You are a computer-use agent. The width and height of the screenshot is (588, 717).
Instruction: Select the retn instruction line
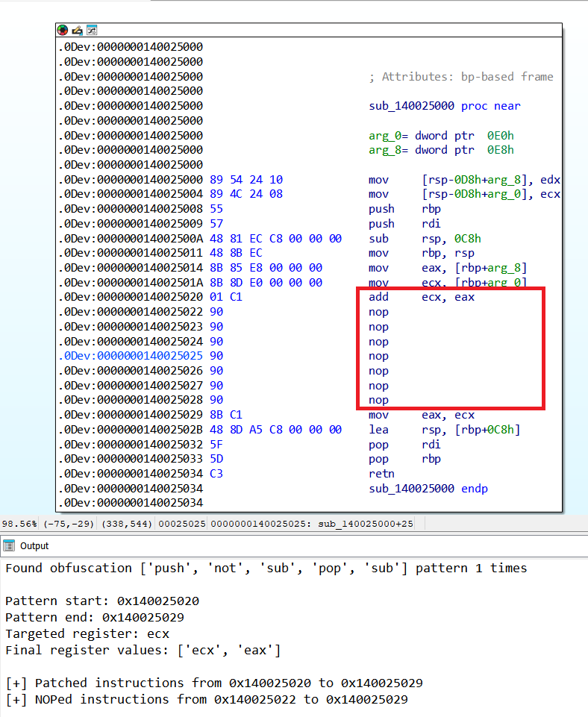[x=381, y=474]
